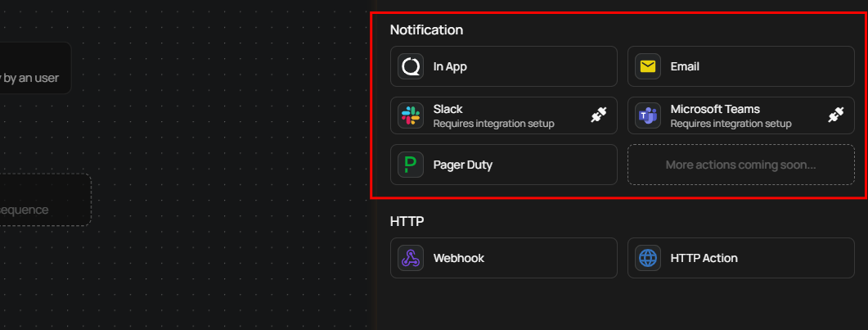Click the plug icon on Microsoft Teams card

point(836,115)
